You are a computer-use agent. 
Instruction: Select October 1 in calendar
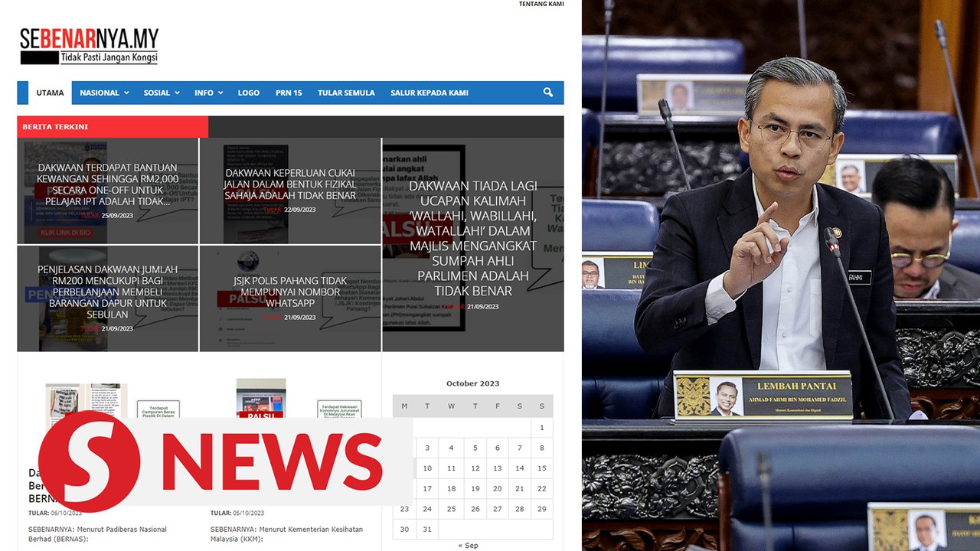pos(541,428)
